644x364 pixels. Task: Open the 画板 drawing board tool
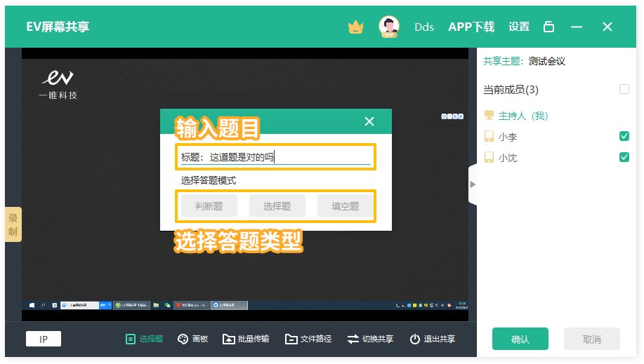pyautogui.click(x=193, y=339)
